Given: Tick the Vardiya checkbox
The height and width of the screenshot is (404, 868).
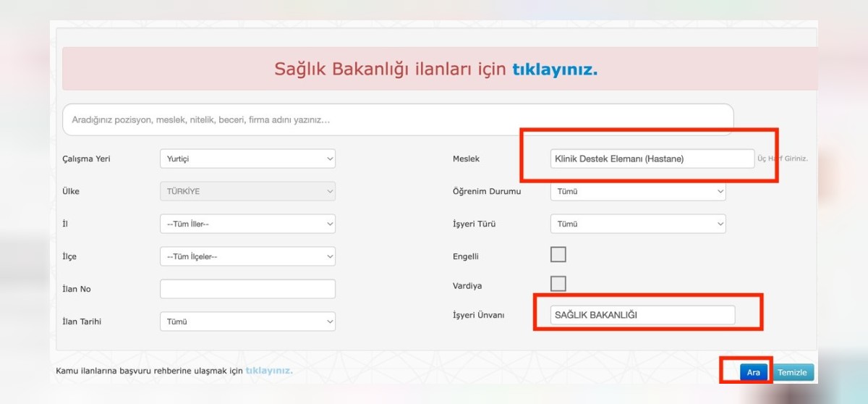Looking at the screenshot, I should tap(558, 284).
